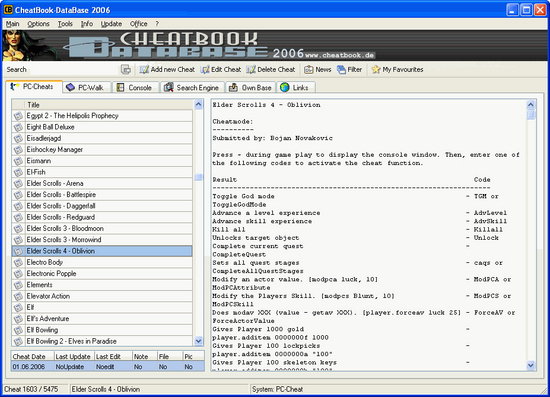Click the icon next to Elder Scrolls - Daggerfall
Screen dimensions: 550x397
click(18, 206)
